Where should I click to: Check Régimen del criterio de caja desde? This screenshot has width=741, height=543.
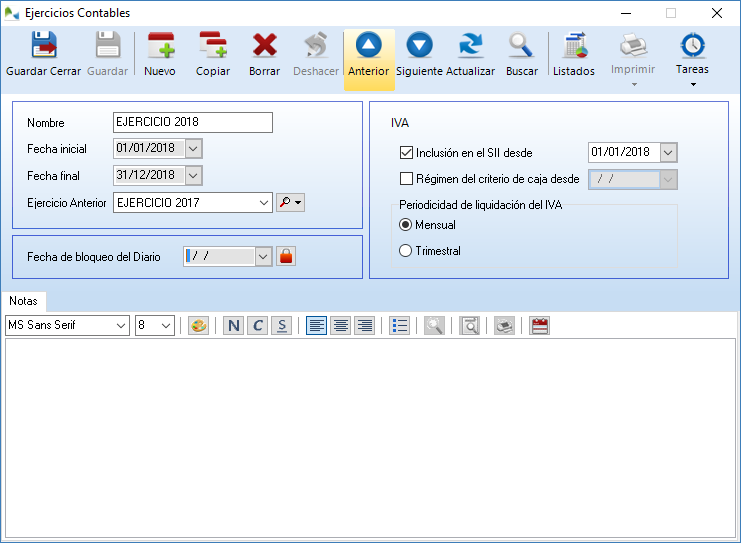(406, 179)
